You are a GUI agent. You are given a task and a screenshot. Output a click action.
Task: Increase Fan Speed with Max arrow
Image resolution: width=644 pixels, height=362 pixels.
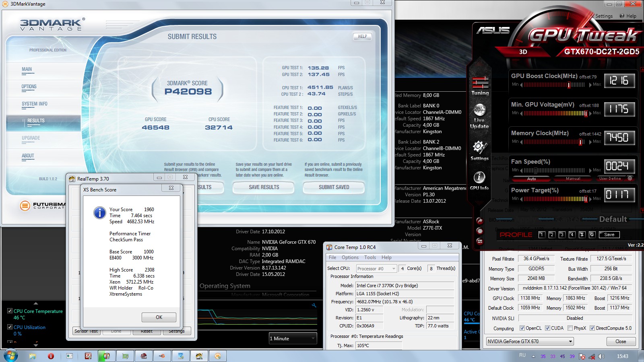[590, 170]
